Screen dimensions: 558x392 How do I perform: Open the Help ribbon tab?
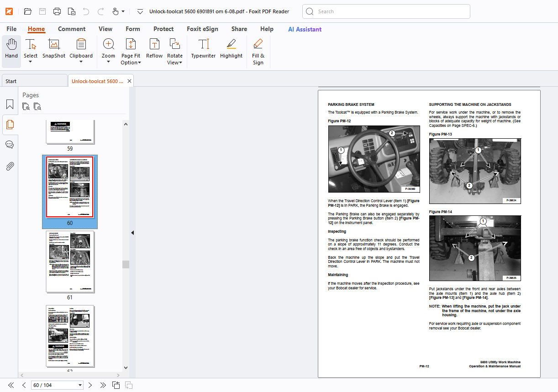point(267,29)
